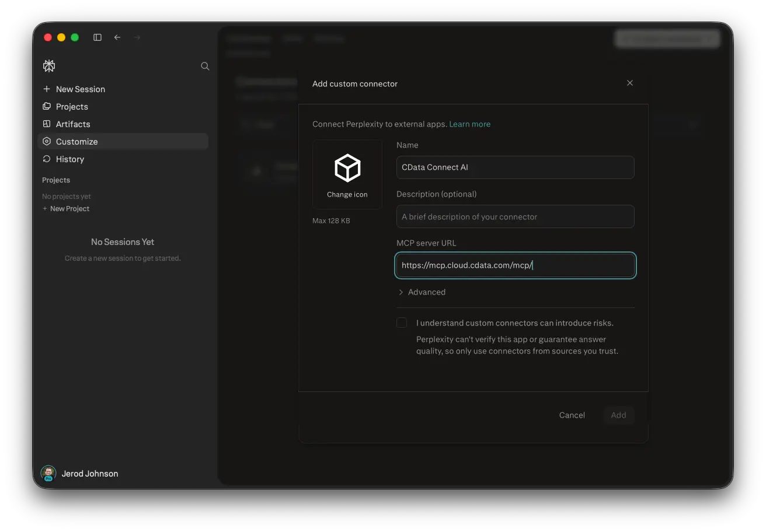Click 'No Sessions Yet' text

click(123, 242)
